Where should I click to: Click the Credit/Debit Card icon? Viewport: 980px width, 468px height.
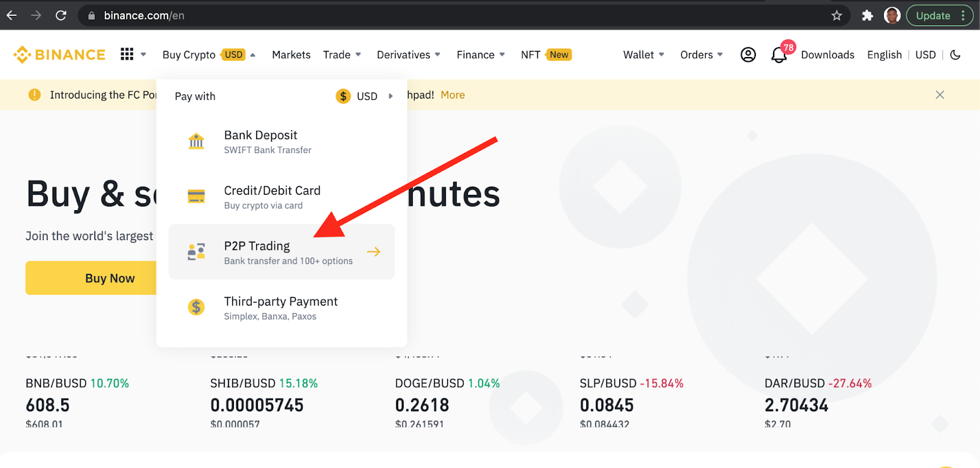click(x=196, y=197)
